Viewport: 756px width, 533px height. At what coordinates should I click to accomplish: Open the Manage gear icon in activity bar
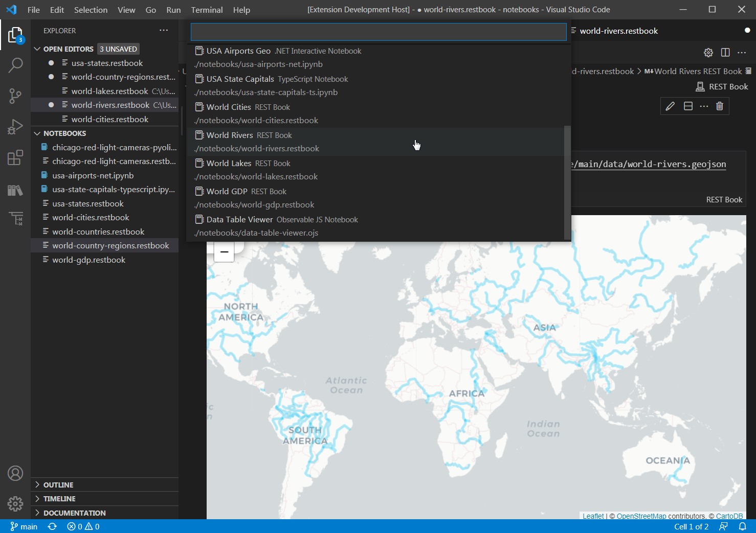click(15, 504)
